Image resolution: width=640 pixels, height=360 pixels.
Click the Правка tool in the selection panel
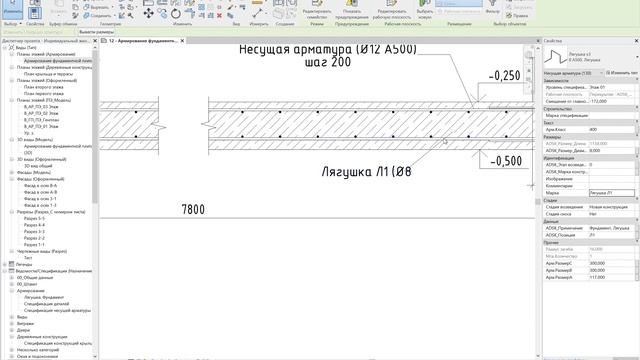pos(517,16)
